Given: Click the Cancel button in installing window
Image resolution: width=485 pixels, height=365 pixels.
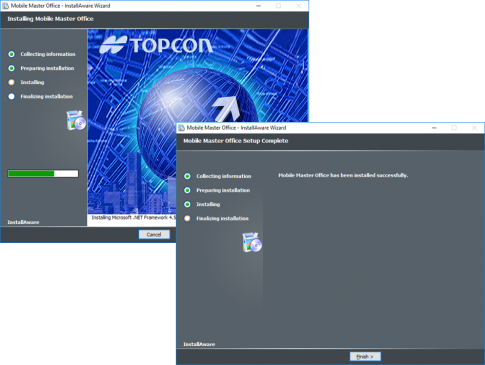Looking at the screenshot, I should point(154,234).
